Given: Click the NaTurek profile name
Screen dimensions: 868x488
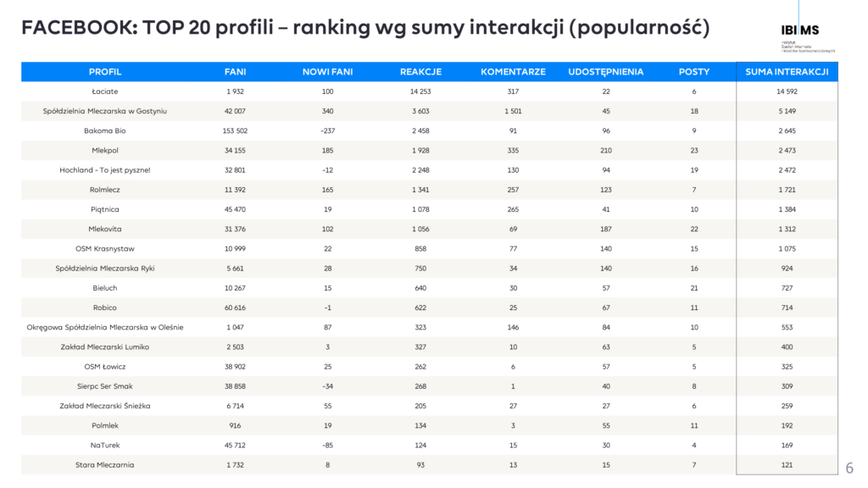Looking at the screenshot, I should click(x=104, y=445).
